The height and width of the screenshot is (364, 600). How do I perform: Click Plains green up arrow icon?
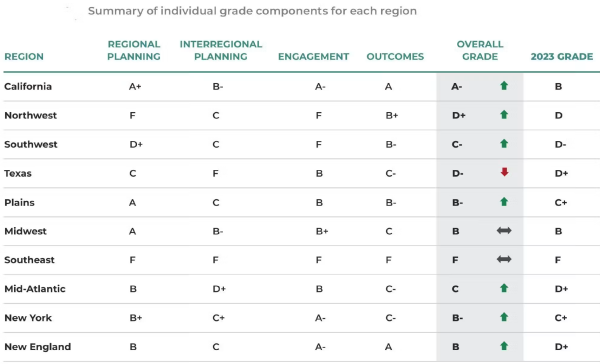coord(504,202)
